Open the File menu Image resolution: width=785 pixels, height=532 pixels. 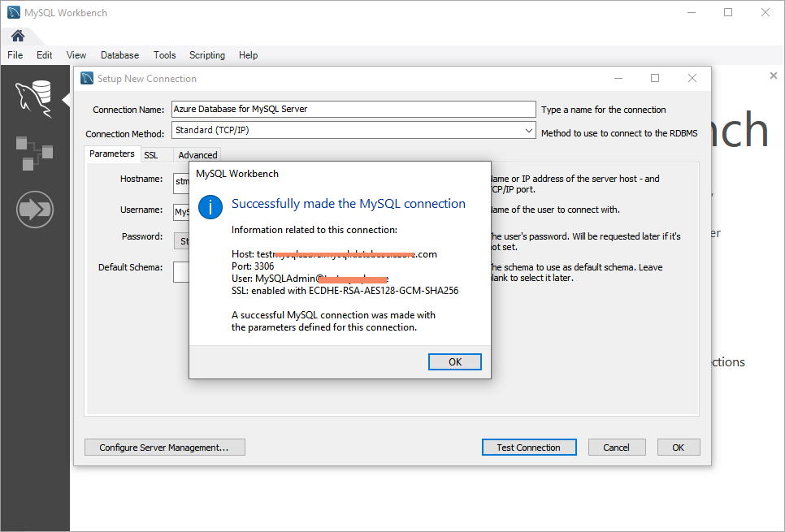15,55
